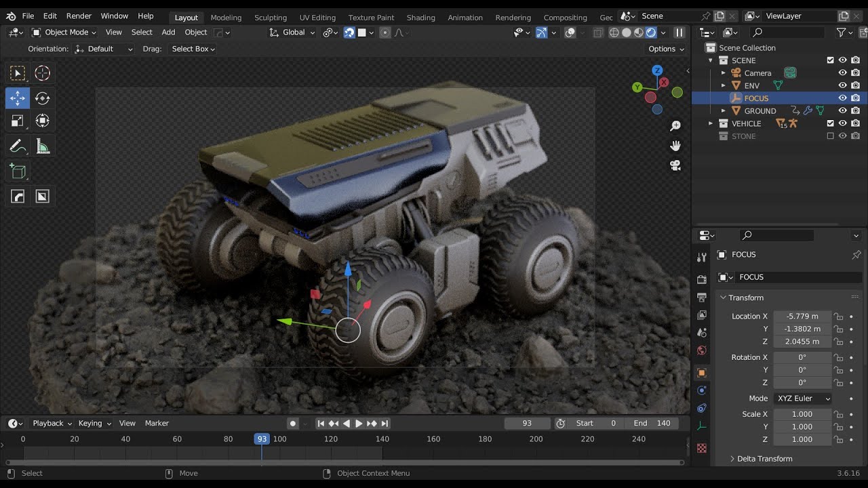Image resolution: width=868 pixels, height=488 pixels.
Task: Switch to the Animation workspace tab
Action: pyautogui.click(x=465, y=17)
